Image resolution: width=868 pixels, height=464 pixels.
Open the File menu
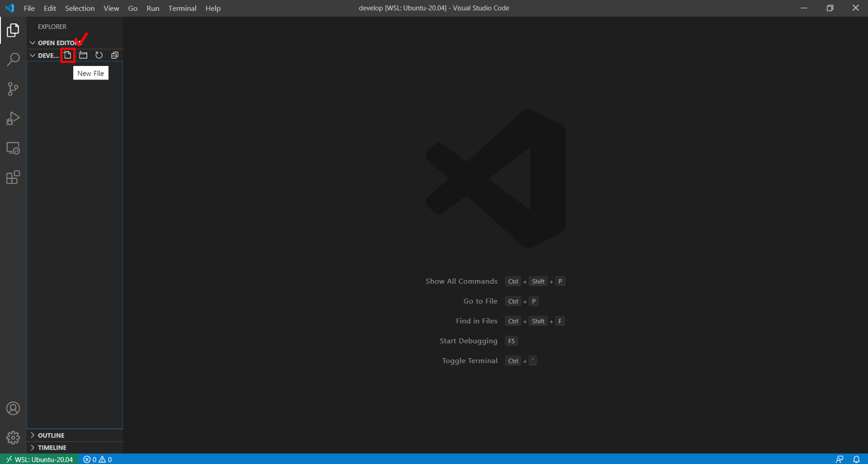point(29,8)
